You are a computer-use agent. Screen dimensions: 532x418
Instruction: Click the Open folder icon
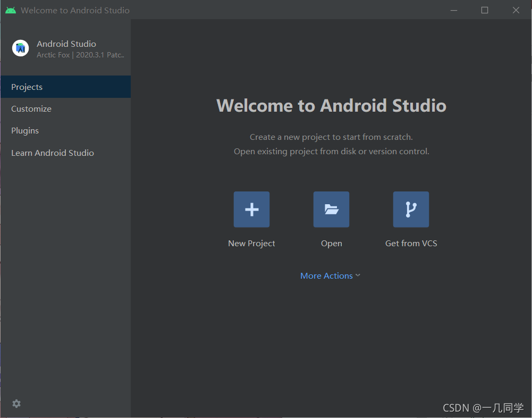pos(331,209)
